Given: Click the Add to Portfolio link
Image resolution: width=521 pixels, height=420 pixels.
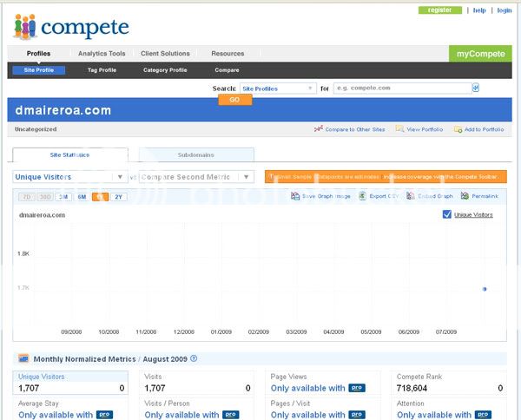Looking at the screenshot, I should coord(485,129).
